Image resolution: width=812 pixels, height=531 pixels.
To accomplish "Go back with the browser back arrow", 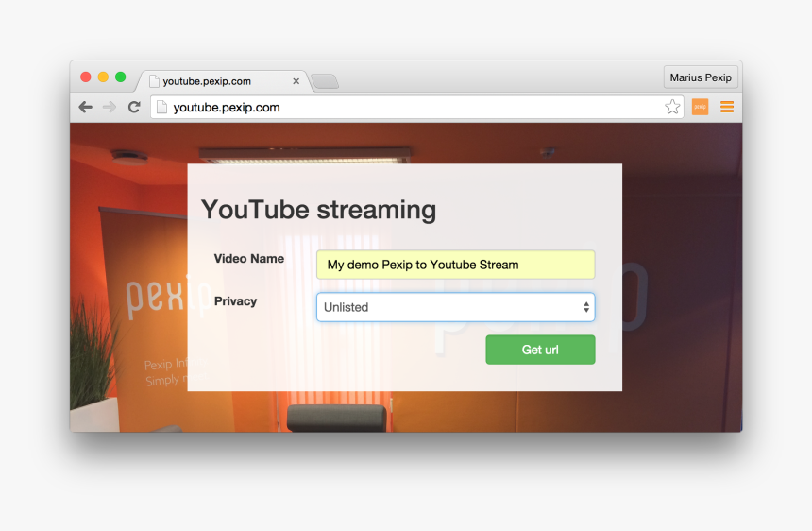I will point(85,107).
